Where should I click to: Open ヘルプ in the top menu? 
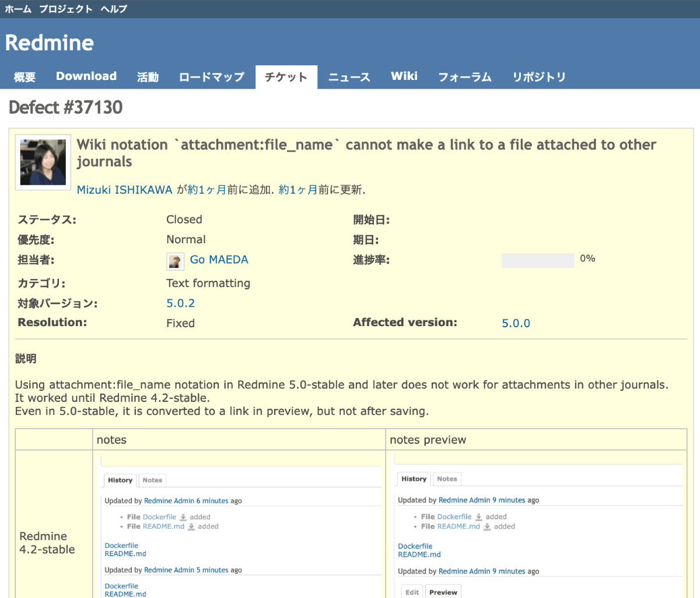(x=114, y=9)
